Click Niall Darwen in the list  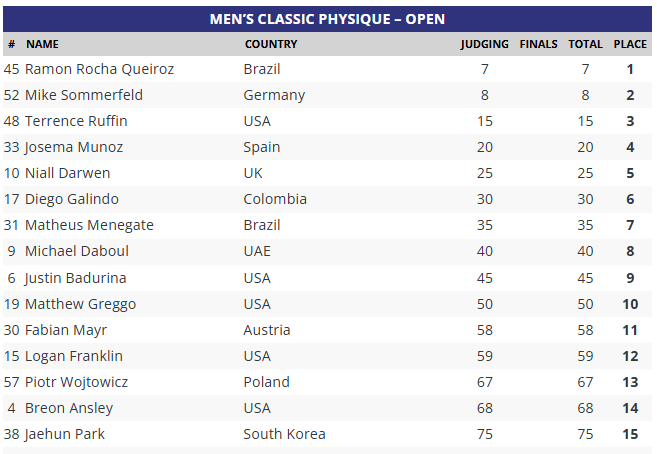coord(67,173)
